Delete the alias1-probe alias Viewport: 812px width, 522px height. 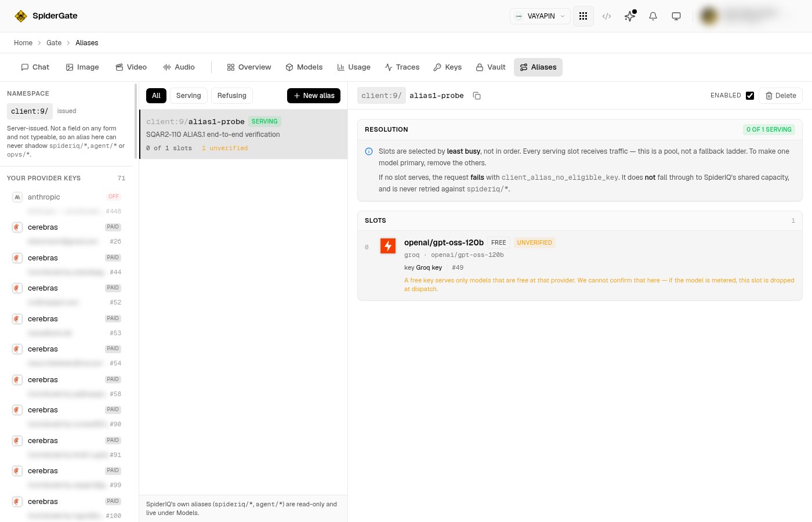point(781,96)
